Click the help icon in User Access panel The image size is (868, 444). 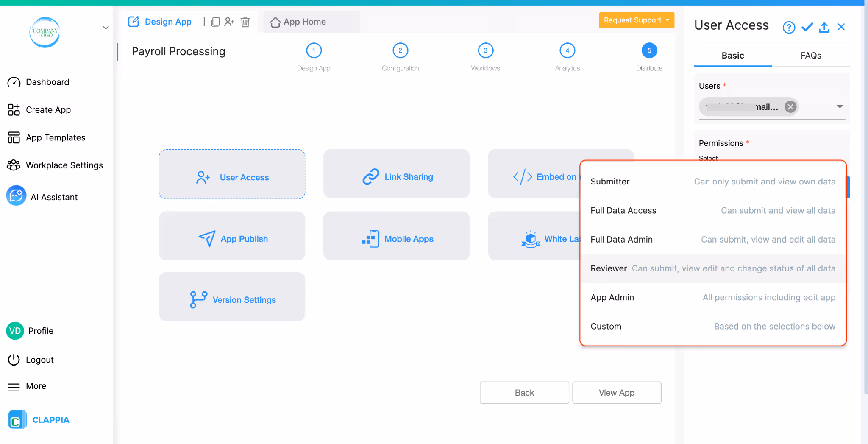pyautogui.click(x=788, y=27)
